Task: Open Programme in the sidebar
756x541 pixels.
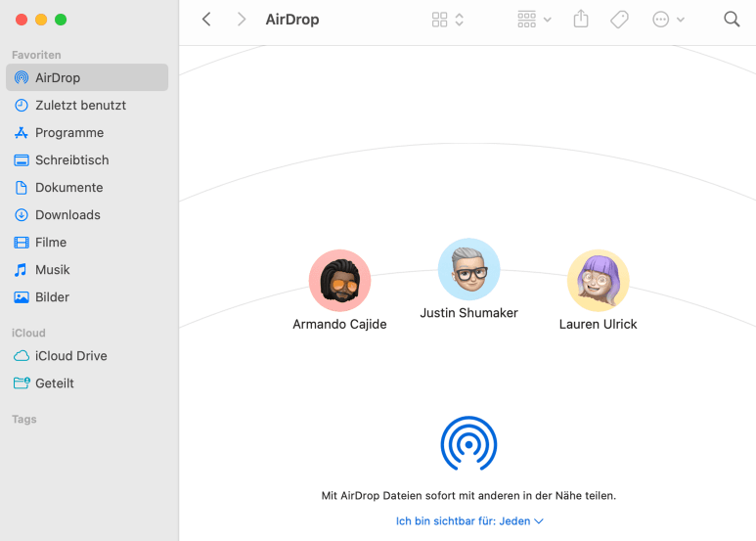Action: (x=68, y=132)
